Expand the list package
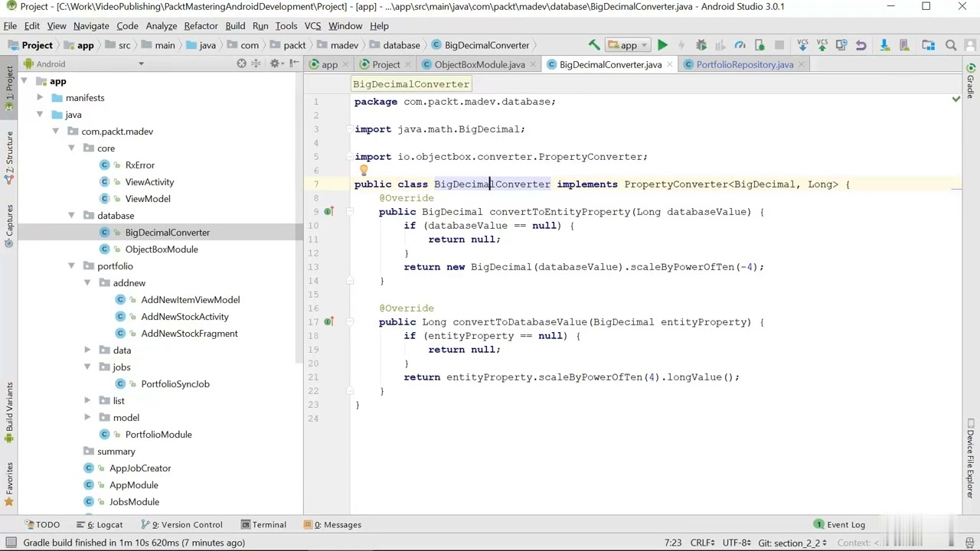The width and height of the screenshot is (980, 551). [x=87, y=401]
